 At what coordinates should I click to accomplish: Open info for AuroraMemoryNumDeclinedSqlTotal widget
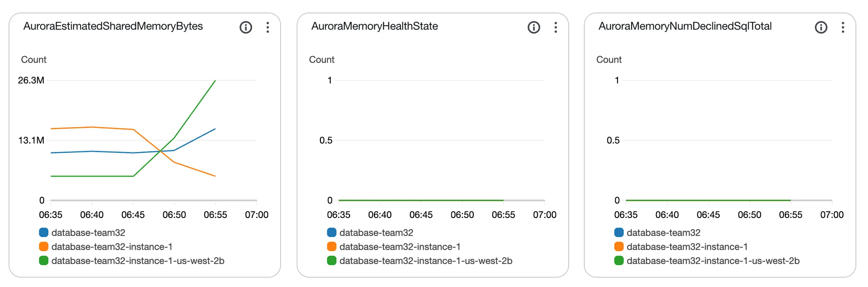(x=821, y=28)
